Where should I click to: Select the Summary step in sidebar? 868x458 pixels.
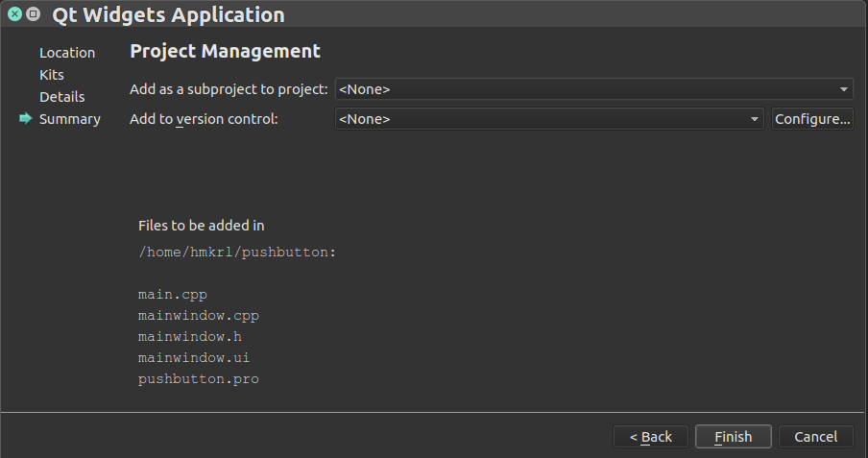(70, 119)
